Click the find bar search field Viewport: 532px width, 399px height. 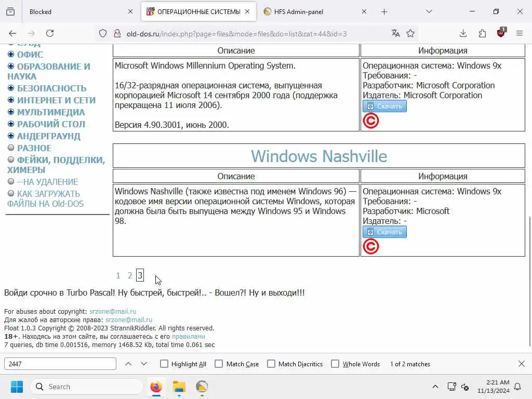pos(60,364)
